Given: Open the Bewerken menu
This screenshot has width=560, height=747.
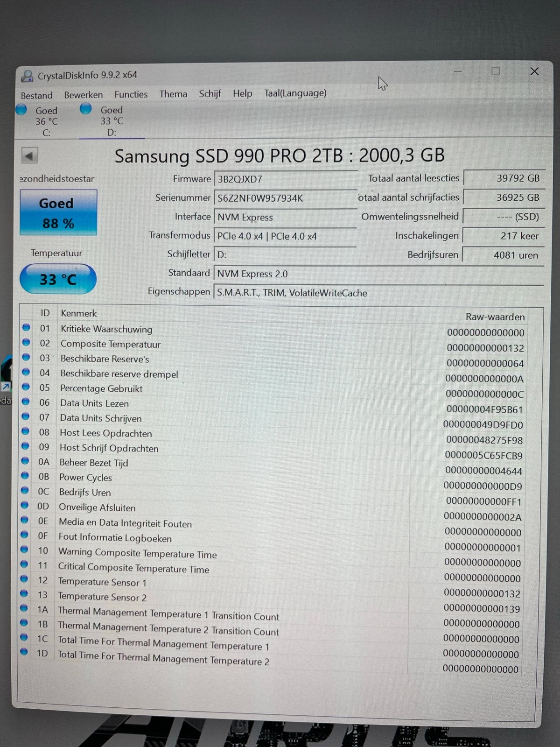Looking at the screenshot, I should [x=84, y=95].
